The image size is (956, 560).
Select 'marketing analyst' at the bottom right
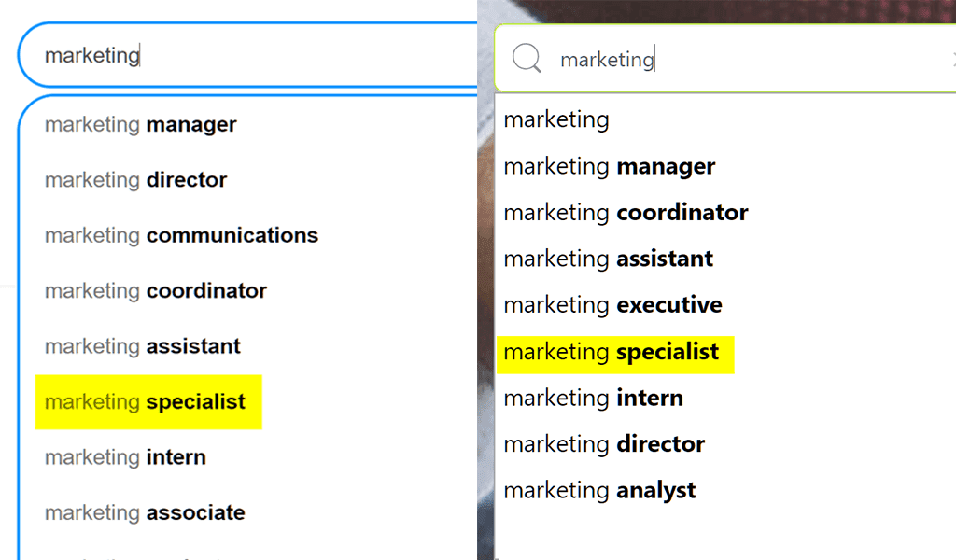[599, 489]
